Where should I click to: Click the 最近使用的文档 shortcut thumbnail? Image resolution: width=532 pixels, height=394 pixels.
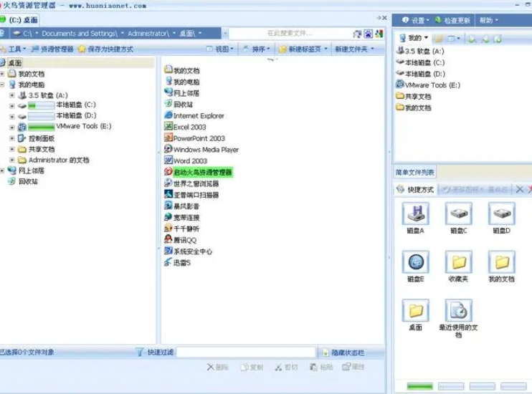click(x=459, y=310)
